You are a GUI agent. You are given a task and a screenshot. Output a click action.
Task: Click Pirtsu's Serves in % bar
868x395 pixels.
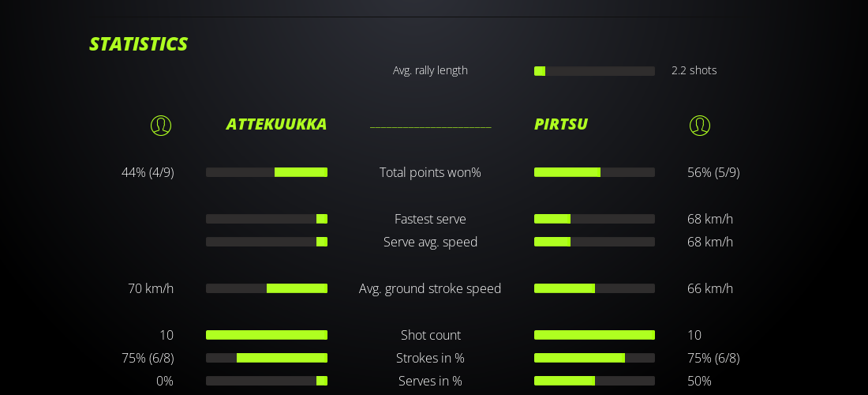(594, 381)
